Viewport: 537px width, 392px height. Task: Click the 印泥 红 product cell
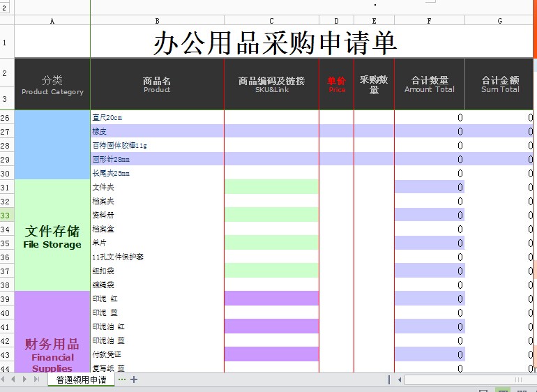coord(157,299)
